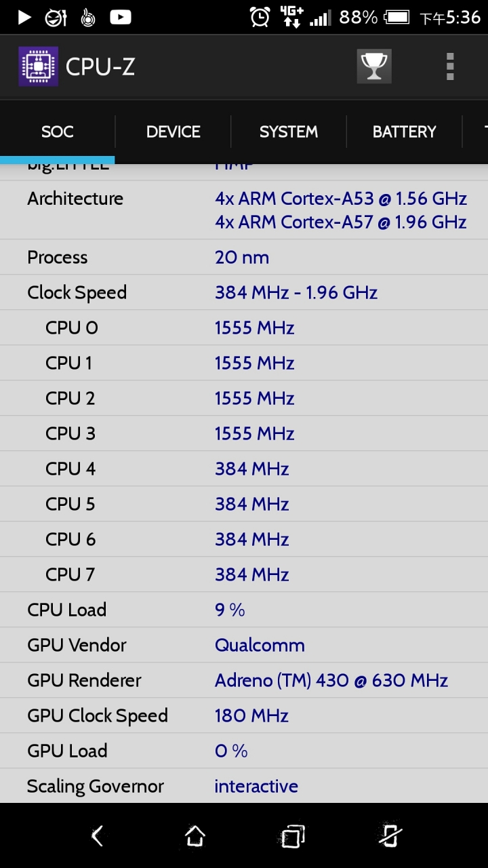Tap the CPU-Z chip app icon
Image resolution: width=488 pixels, height=868 pixels.
tap(38, 66)
